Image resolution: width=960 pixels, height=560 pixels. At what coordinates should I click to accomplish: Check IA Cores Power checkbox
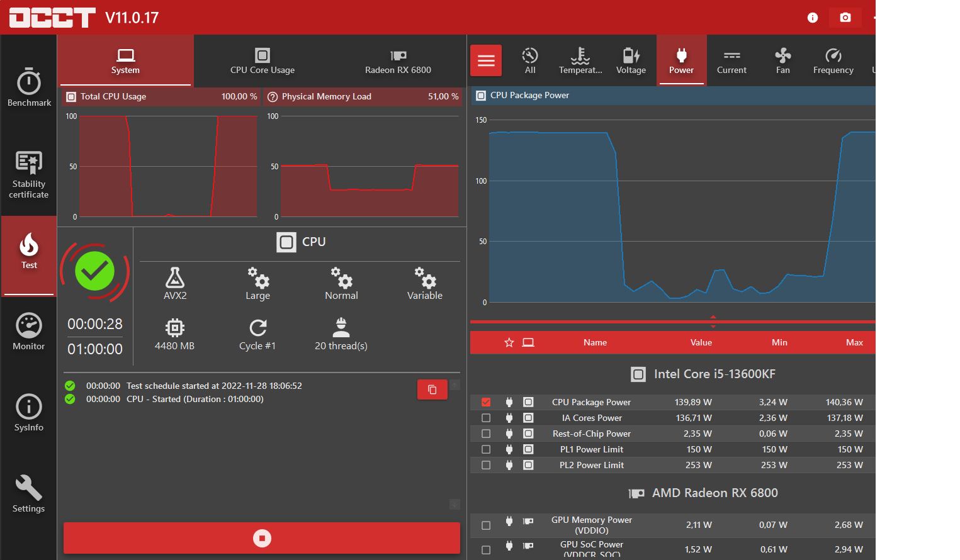tap(486, 418)
